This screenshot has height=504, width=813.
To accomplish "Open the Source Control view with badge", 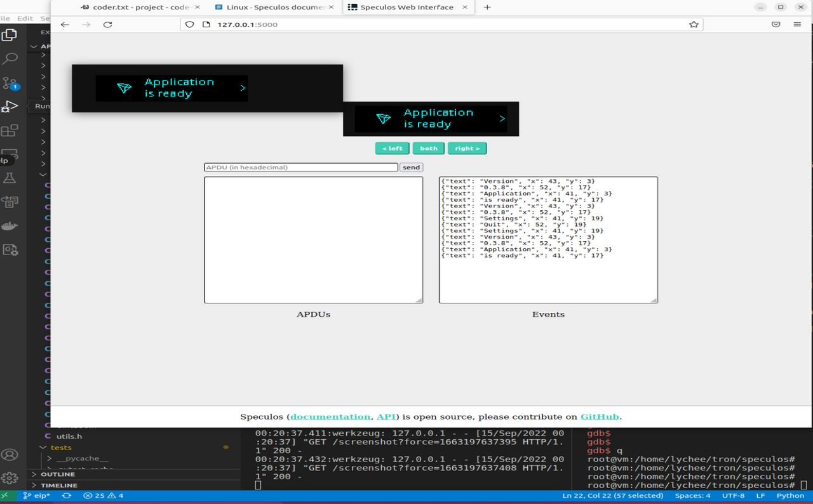I will pos(10,83).
